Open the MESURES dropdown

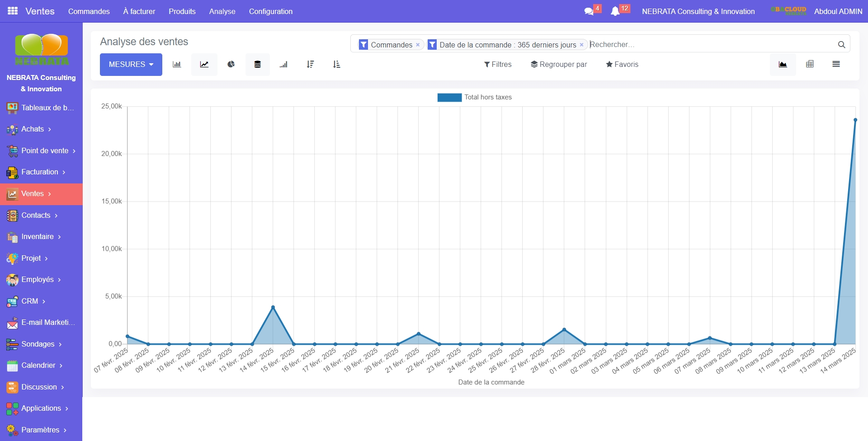[131, 65]
